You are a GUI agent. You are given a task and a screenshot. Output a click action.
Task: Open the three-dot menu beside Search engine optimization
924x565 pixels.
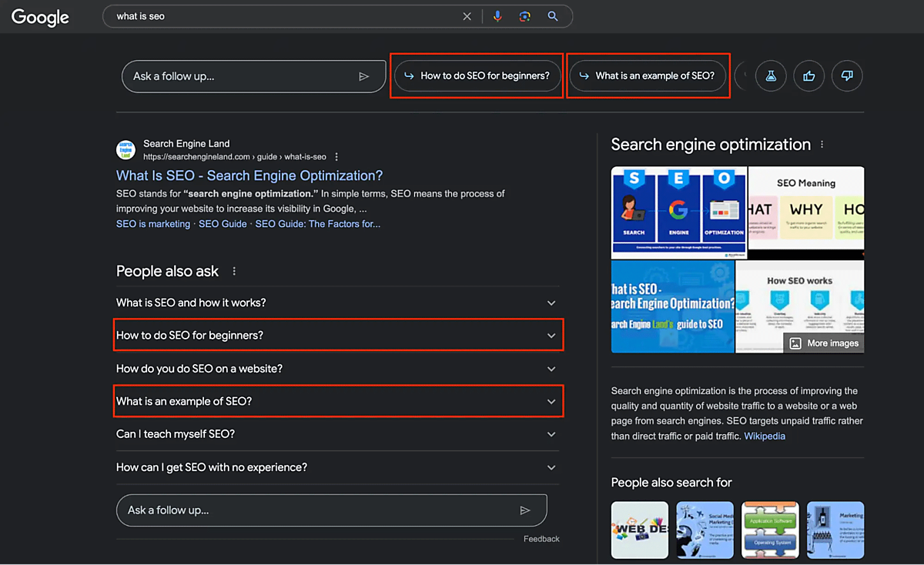[822, 145]
